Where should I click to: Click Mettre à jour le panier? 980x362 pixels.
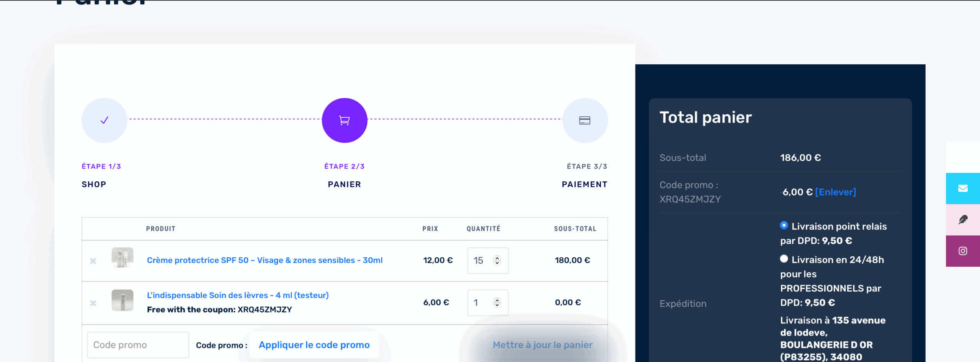(x=542, y=345)
